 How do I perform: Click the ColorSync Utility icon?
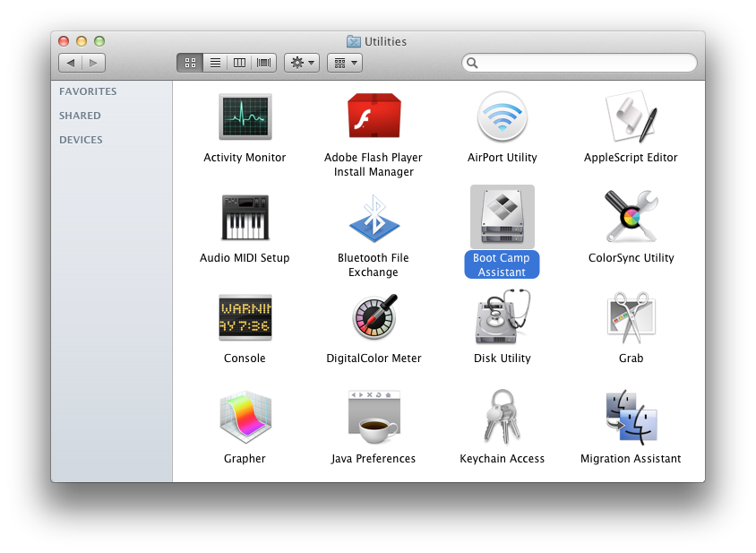pyautogui.click(x=631, y=218)
